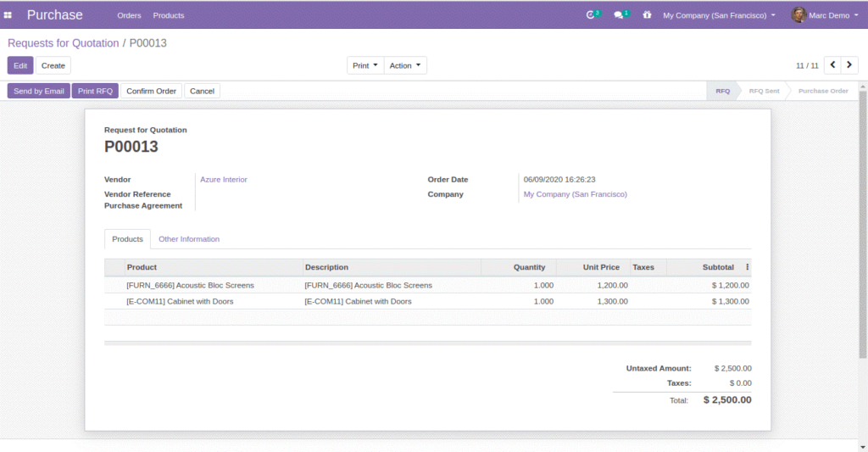The width and height of the screenshot is (868, 452).
Task: Sort by Unit Price column header
Action: point(593,267)
